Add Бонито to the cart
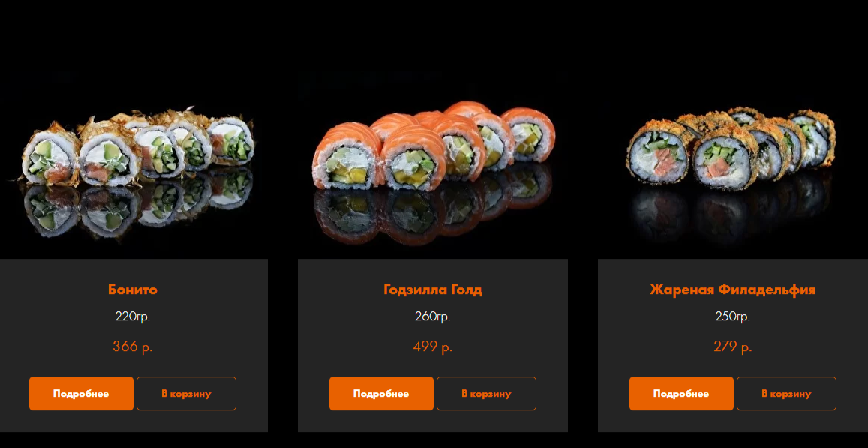The image size is (868, 448). click(x=187, y=394)
